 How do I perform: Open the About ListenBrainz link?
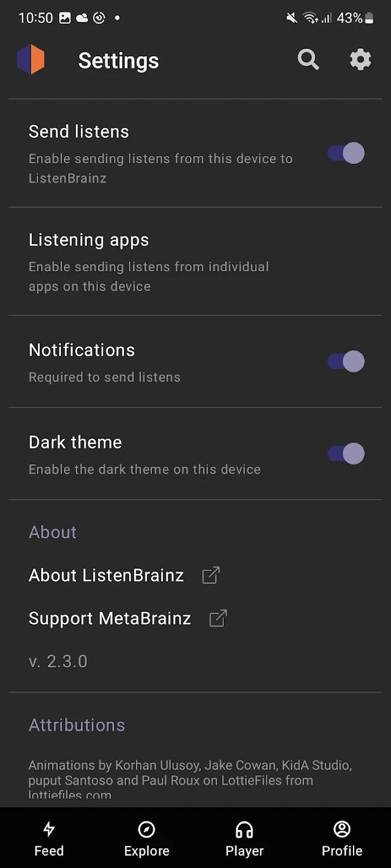coord(106,575)
